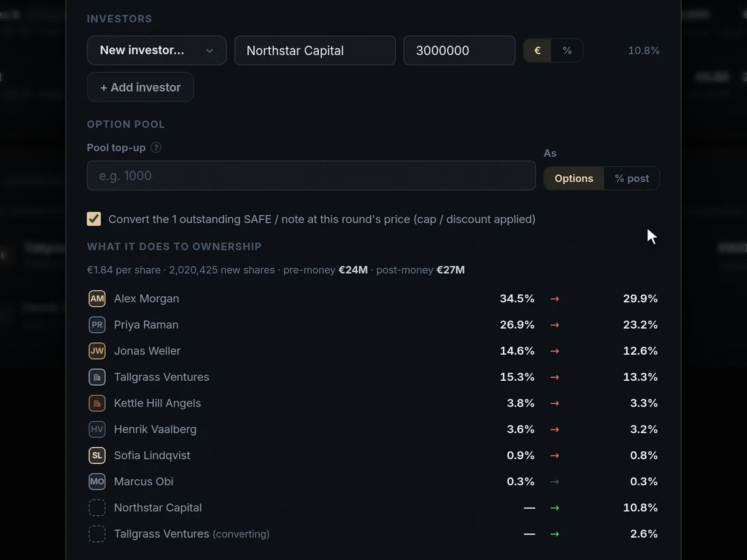Switch investment amount to percent mode

[x=567, y=50]
